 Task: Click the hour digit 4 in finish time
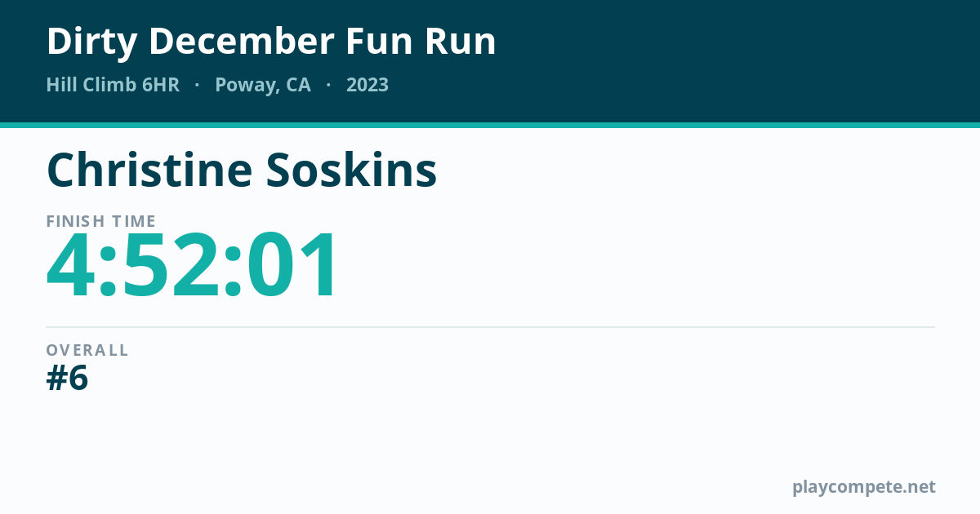pos(71,266)
